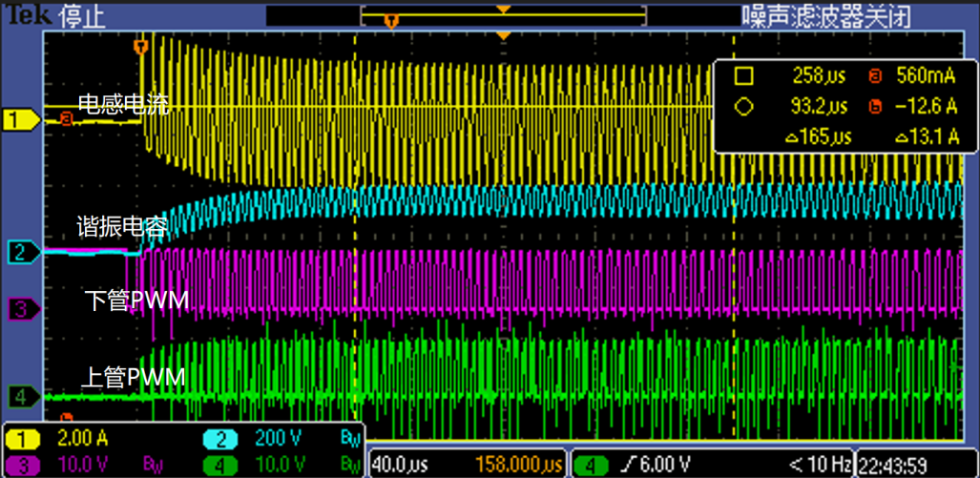Click the 2.00 A channel 1 scale

click(x=82, y=440)
